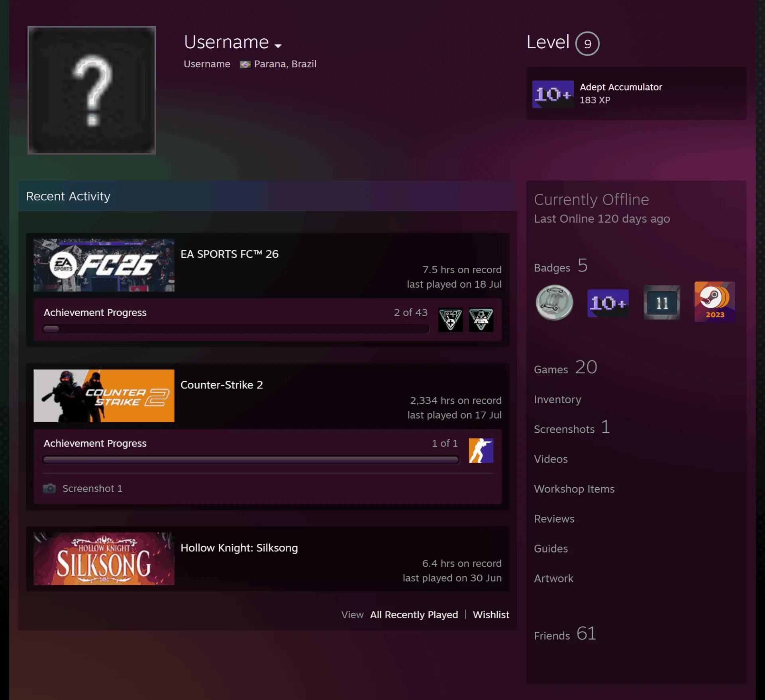Click the Adept Accumulator badge title
Screen dimensions: 765x700
(621, 87)
